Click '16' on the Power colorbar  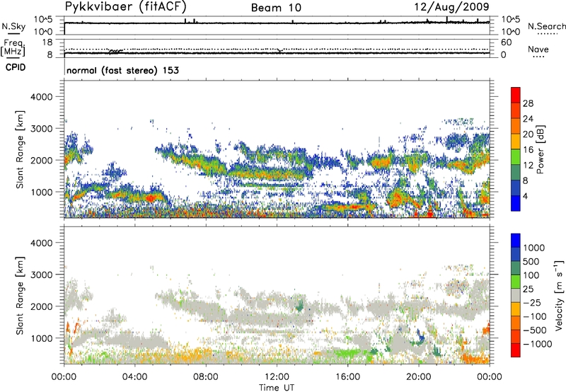[x=528, y=150]
